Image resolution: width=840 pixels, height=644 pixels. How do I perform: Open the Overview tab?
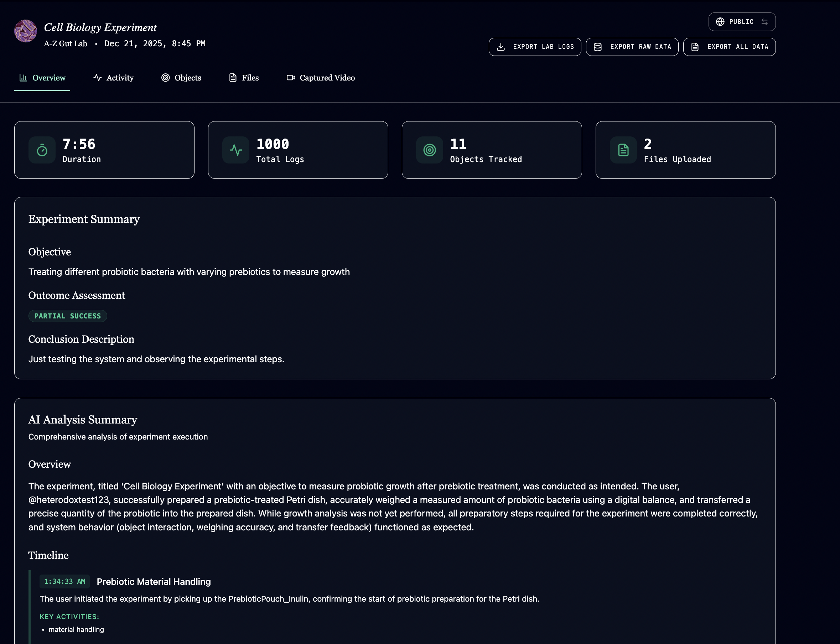pos(42,78)
